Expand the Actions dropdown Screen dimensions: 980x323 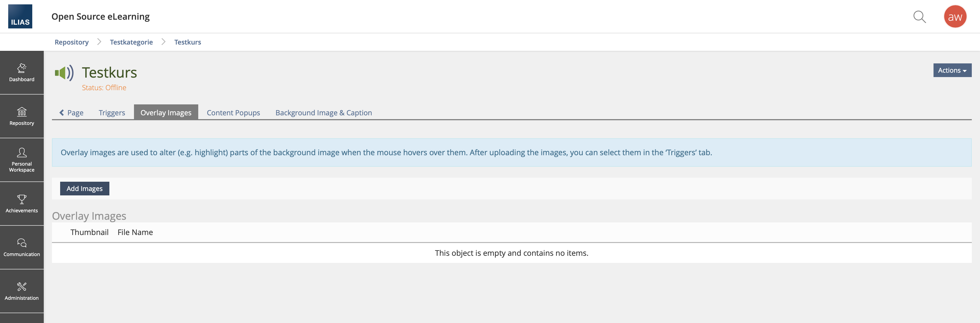pyautogui.click(x=952, y=70)
